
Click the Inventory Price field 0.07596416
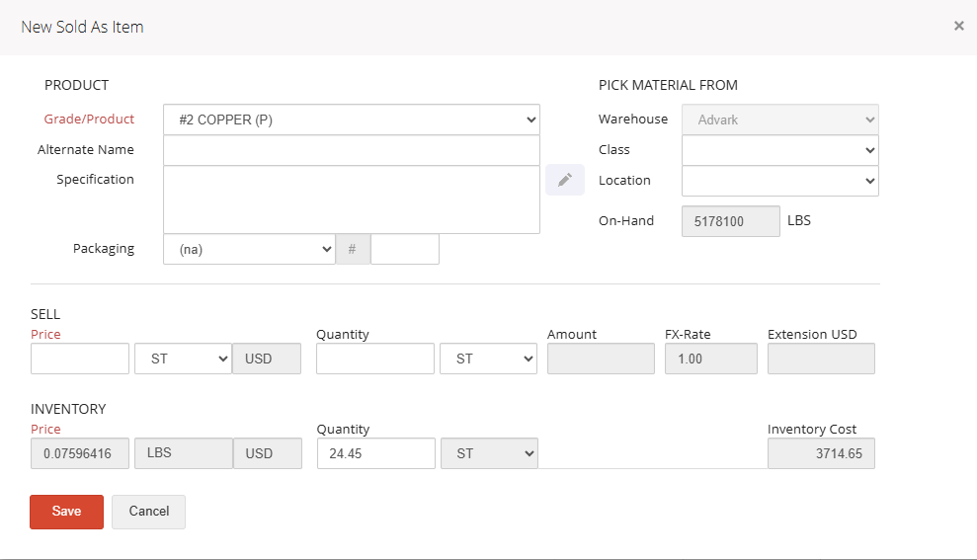80,453
